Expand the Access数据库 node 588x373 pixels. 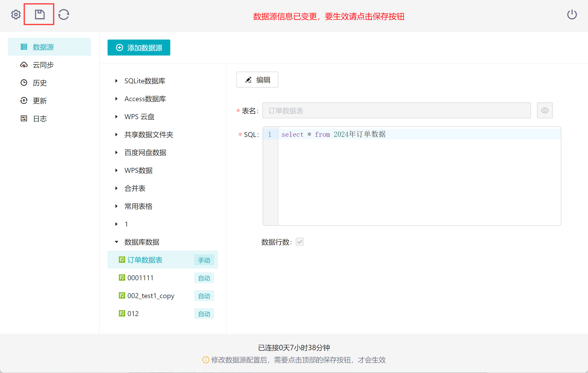point(116,99)
